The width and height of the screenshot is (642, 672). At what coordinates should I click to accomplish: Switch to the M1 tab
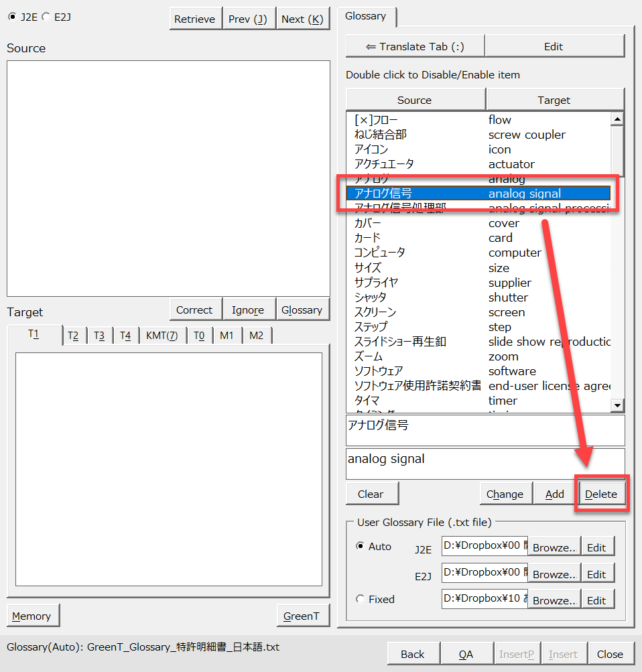pyautogui.click(x=227, y=336)
